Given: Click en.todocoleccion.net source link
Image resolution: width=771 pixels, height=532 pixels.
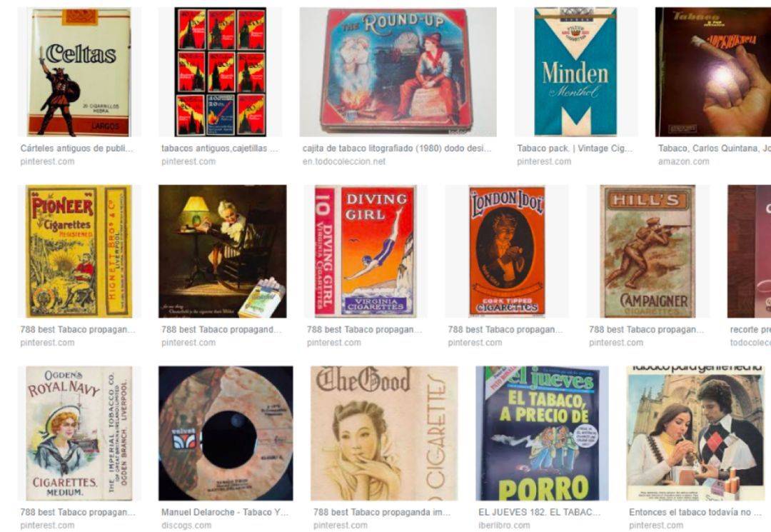Looking at the screenshot, I should [x=344, y=161].
